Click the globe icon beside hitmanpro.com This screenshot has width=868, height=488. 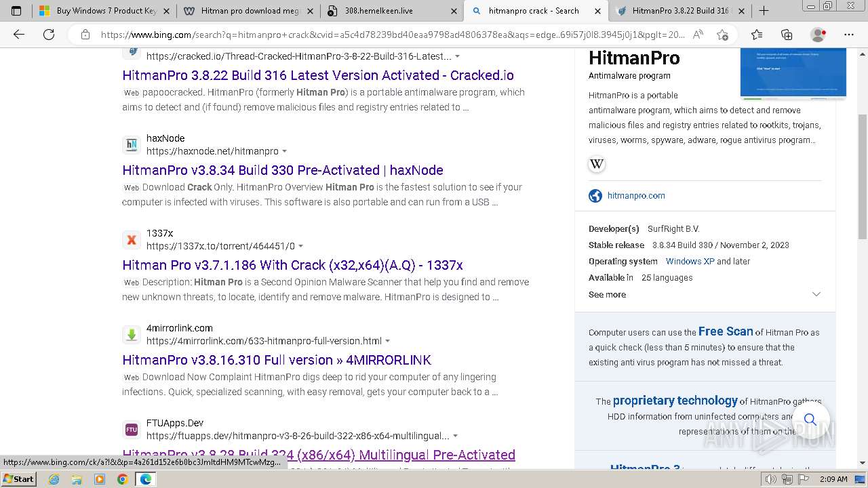595,196
